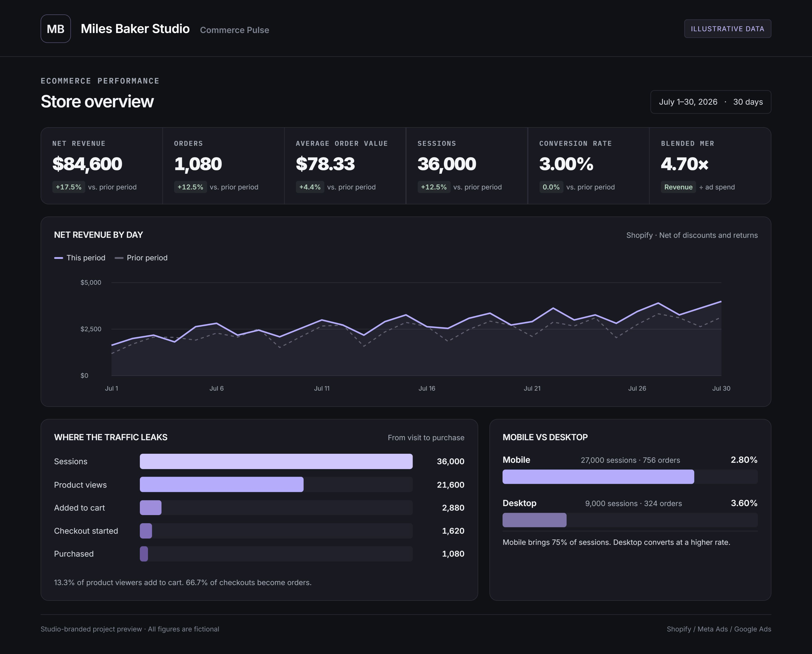Screen dimensions: 812x654
Task: Select the 21,600 product views count
Action: [450, 485]
